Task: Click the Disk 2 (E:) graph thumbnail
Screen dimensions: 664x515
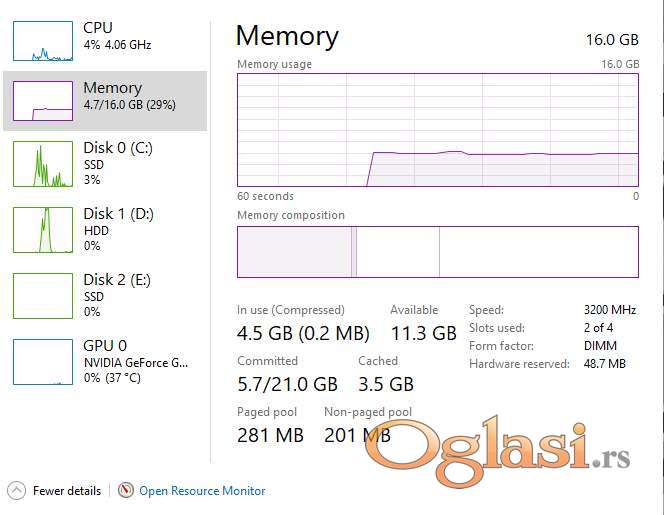Action: tap(42, 296)
